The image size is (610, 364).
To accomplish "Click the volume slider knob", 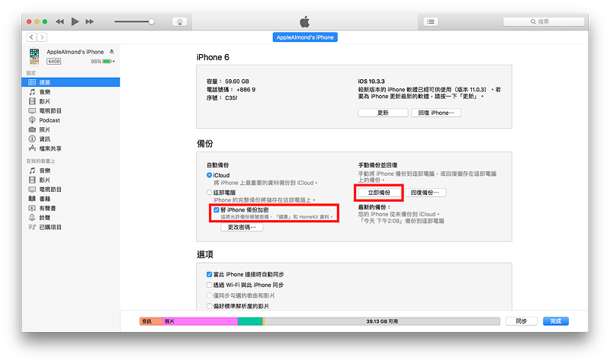I will point(151,22).
